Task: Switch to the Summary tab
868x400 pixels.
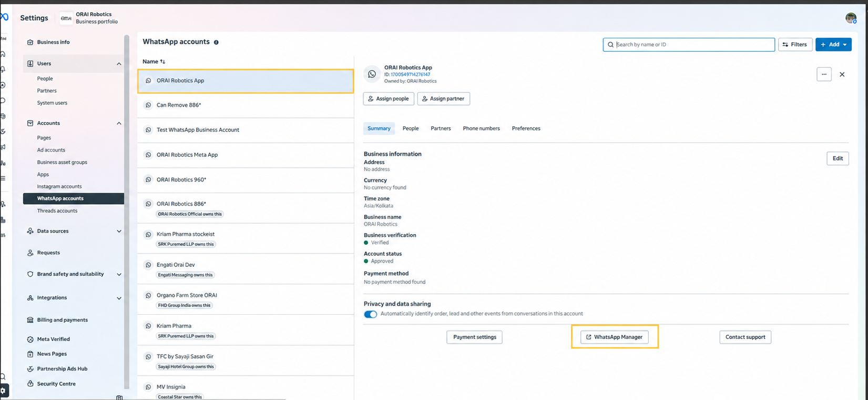Action: point(379,128)
